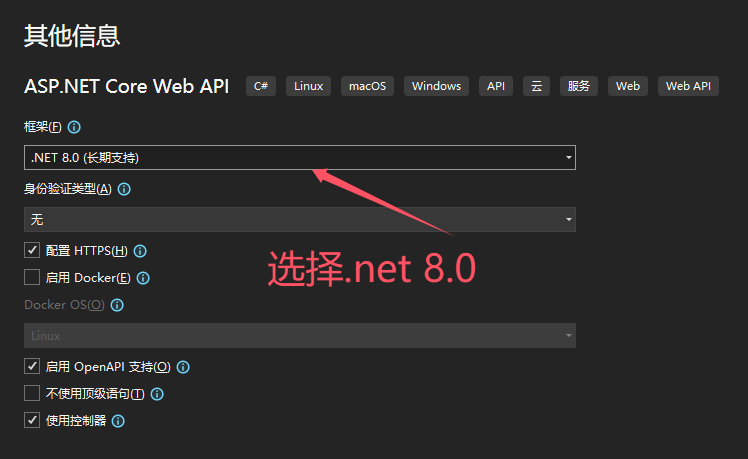Click the info icon beside 启用 OpenAPI 支持
The image size is (748, 459).
[183, 367]
